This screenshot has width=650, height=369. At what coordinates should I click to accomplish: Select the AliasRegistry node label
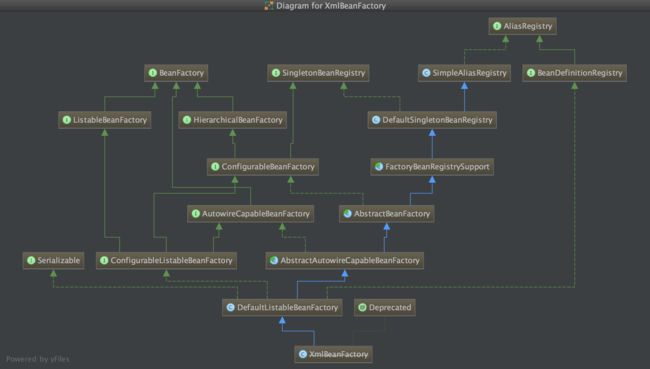click(528, 26)
